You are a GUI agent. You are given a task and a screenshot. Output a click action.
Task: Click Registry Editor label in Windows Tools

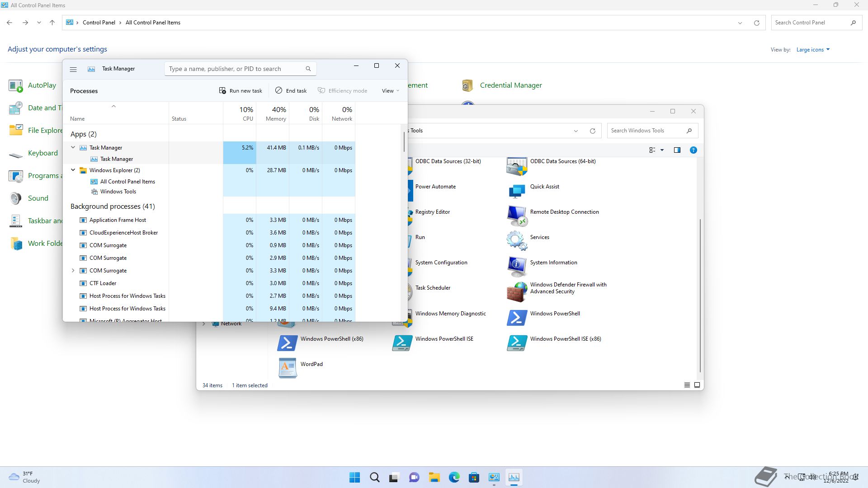[432, 212]
